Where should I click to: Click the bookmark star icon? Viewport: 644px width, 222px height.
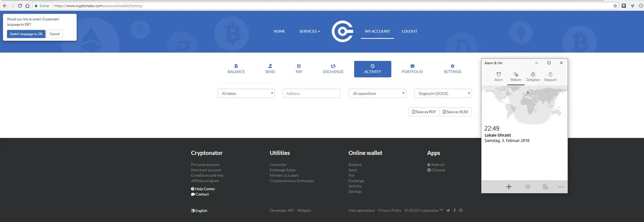point(615,6)
